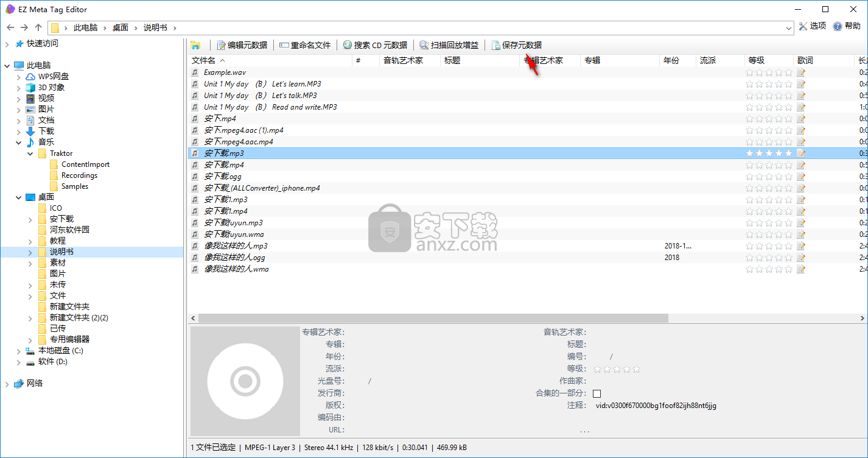The height and width of the screenshot is (458, 868).
Task: Tick the 合集的一部分 checkbox
Action: click(x=597, y=393)
